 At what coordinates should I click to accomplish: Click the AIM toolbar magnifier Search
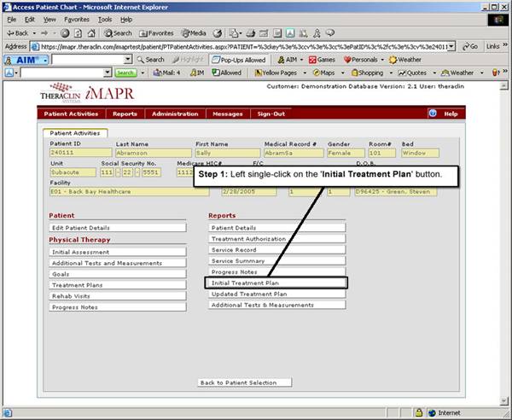point(150,60)
